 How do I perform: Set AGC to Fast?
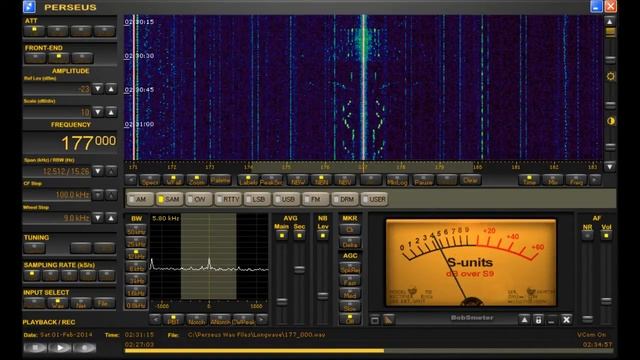(350, 281)
